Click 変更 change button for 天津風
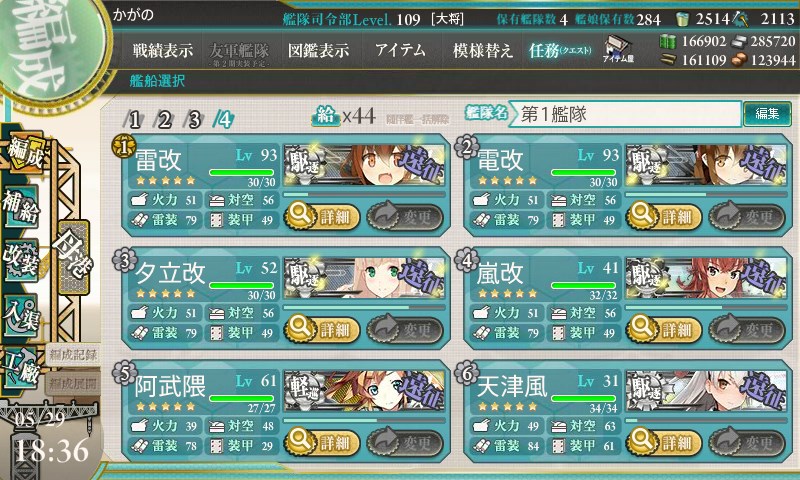Image resolution: width=800 pixels, height=480 pixels. point(746,442)
